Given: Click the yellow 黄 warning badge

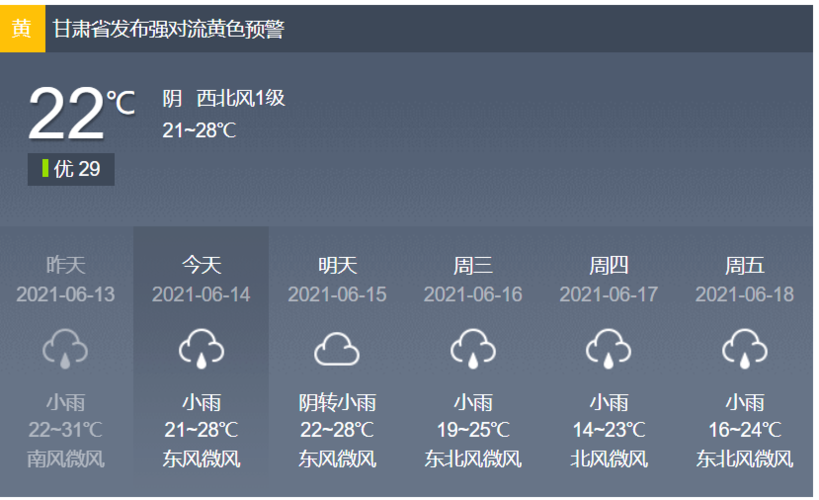Looking at the screenshot, I should pos(22,29).
